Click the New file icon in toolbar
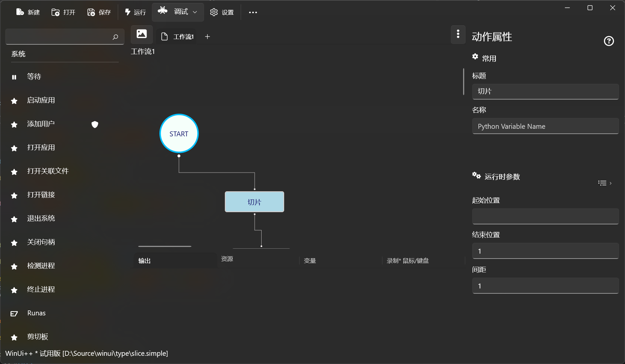625x364 pixels. pos(20,12)
